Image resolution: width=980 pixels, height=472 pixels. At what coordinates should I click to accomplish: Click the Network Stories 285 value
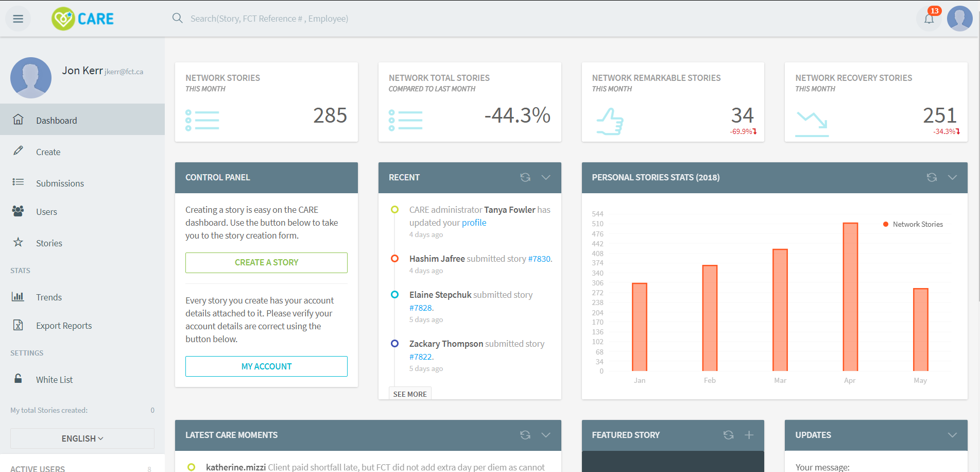[330, 115]
